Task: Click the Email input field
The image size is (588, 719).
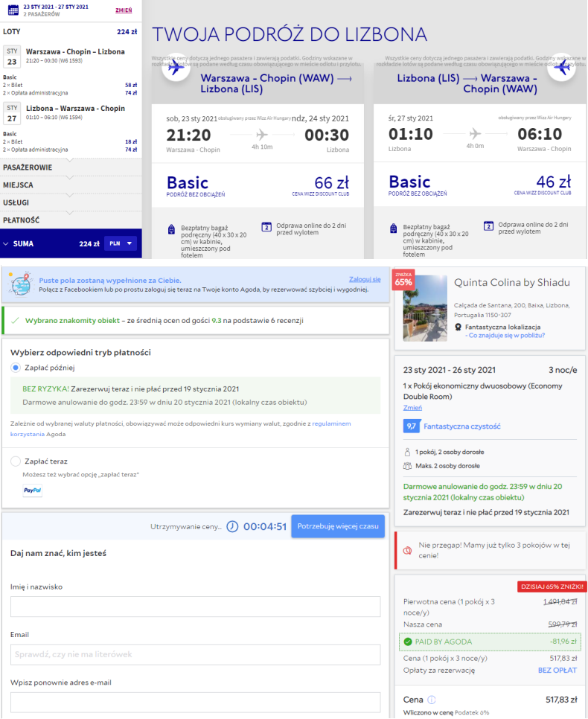Action: [196, 654]
